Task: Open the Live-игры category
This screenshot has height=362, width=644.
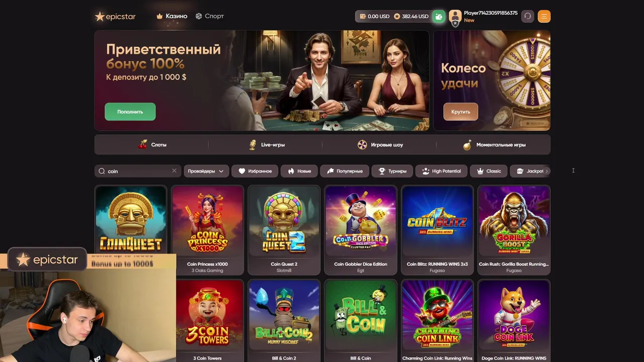Action: (x=267, y=145)
